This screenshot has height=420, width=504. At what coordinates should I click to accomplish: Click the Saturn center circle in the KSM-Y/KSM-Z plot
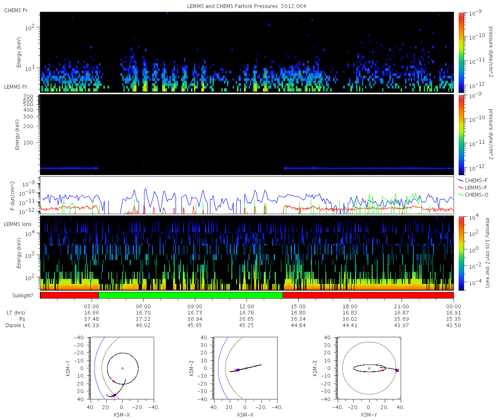pyautogui.click(x=369, y=368)
